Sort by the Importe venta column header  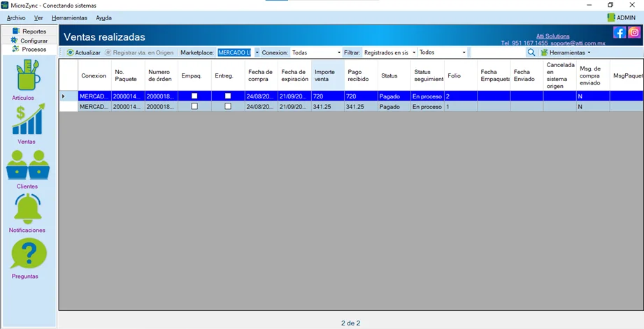click(328, 75)
